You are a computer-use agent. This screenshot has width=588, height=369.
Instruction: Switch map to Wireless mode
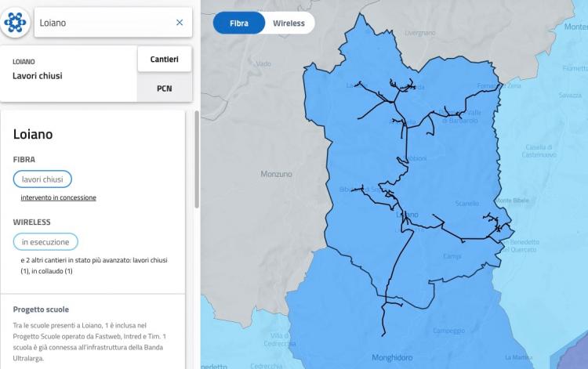[289, 24]
